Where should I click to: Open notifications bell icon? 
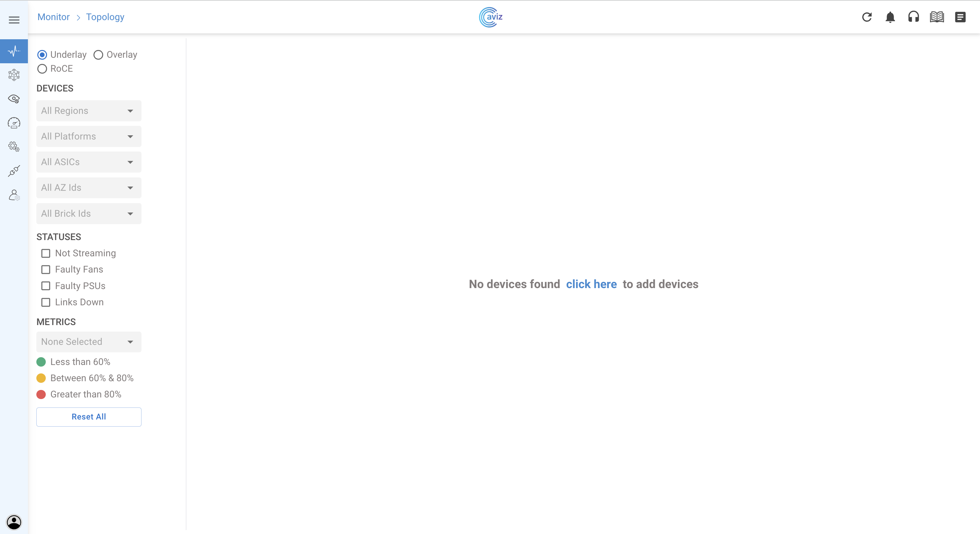[x=890, y=17]
